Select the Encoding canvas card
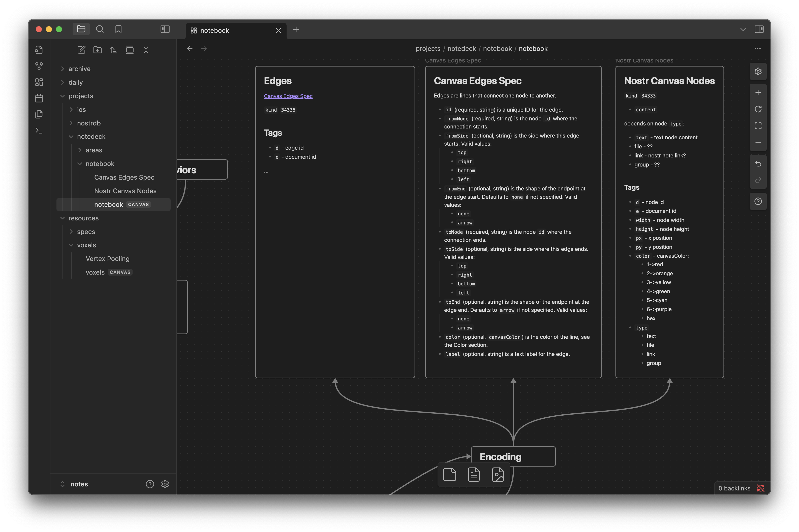 click(513, 456)
